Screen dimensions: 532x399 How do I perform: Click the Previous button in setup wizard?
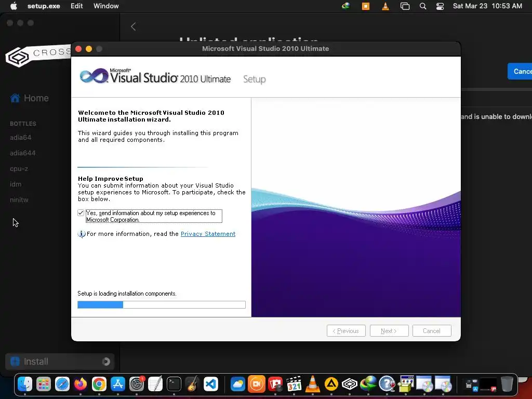coord(346,331)
